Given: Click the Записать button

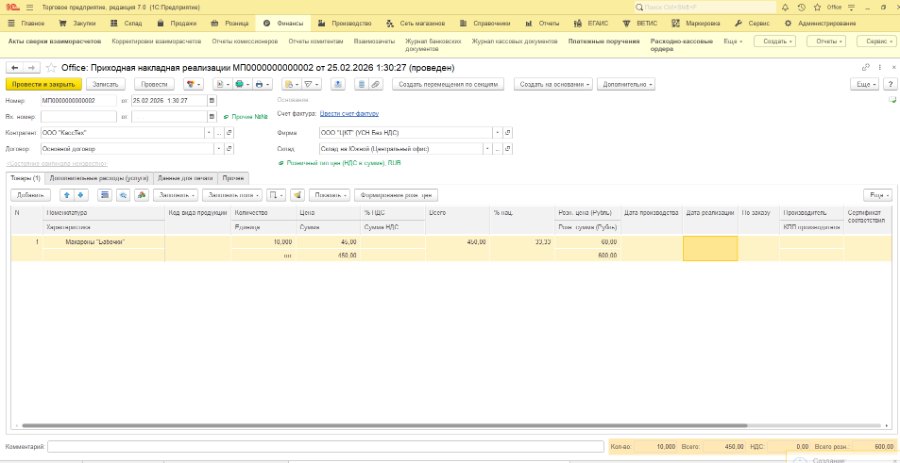Looking at the screenshot, I should 106,84.
